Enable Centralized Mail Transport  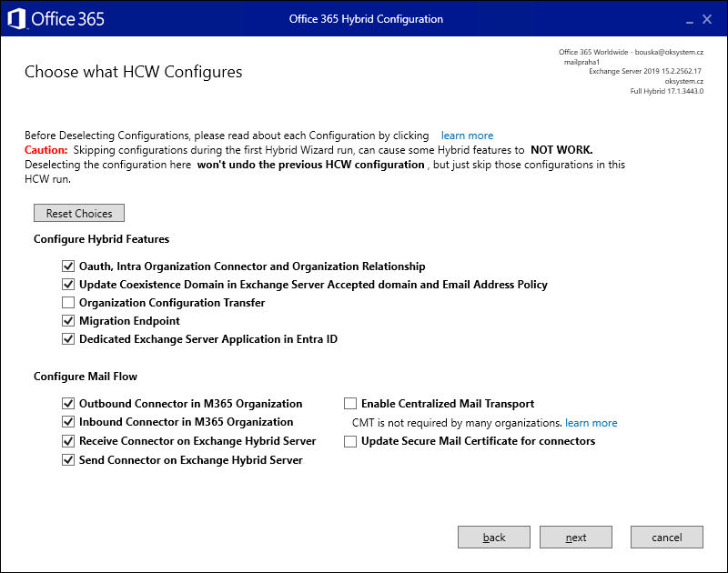click(350, 403)
